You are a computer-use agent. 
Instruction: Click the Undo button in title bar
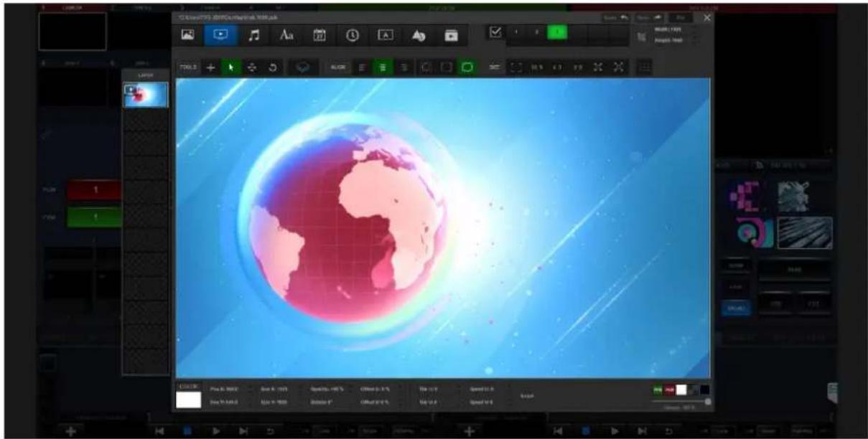pyautogui.click(x=615, y=16)
